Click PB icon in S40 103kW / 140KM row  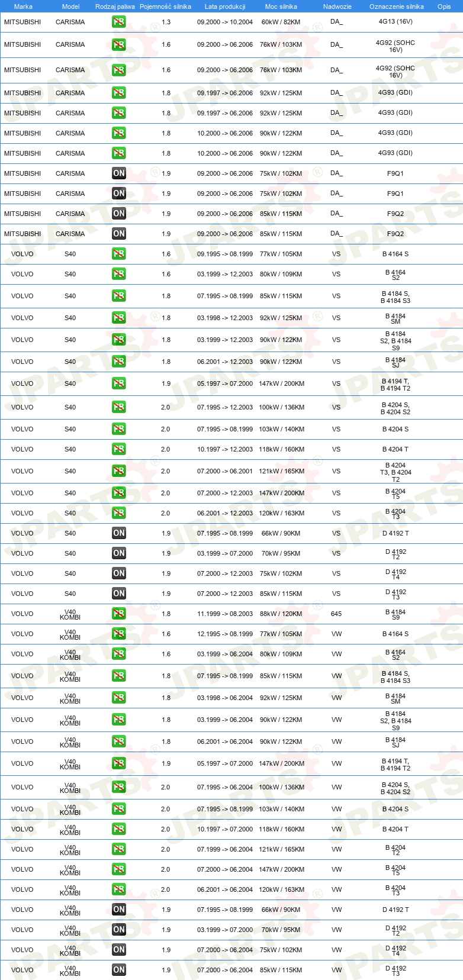[119, 429]
